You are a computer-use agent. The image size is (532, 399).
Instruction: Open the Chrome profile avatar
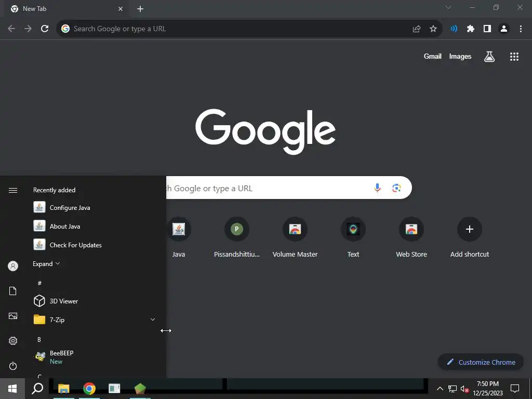point(504,29)
